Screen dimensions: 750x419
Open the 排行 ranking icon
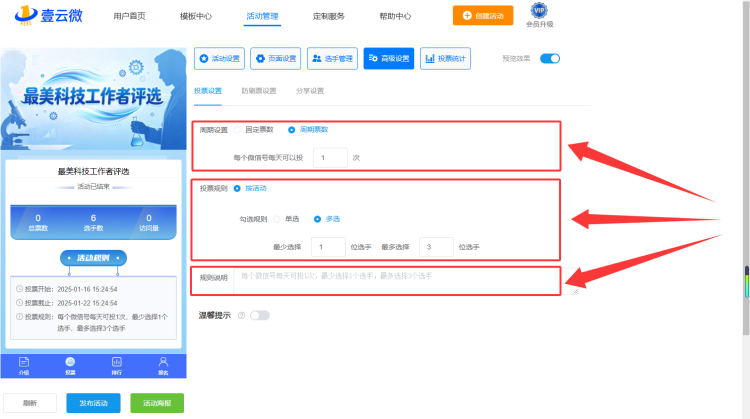[116, 365]
